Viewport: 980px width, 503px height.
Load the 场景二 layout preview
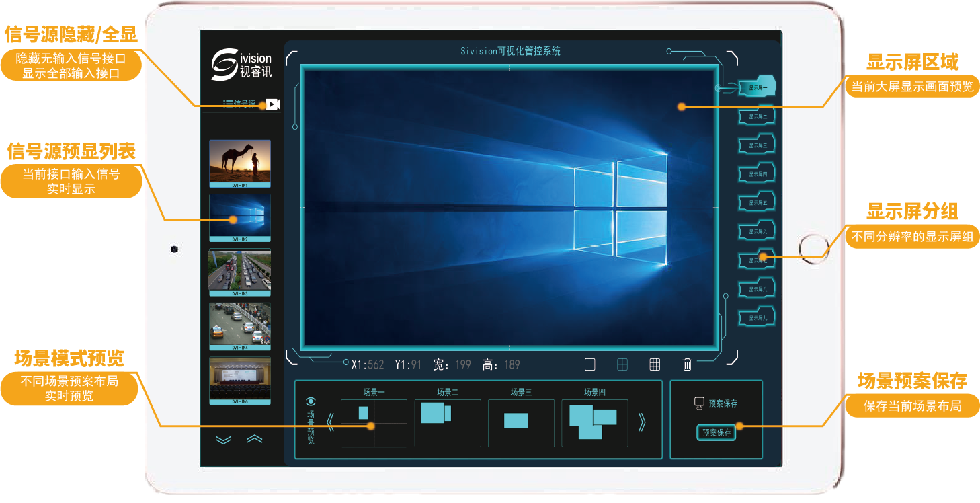448,423
